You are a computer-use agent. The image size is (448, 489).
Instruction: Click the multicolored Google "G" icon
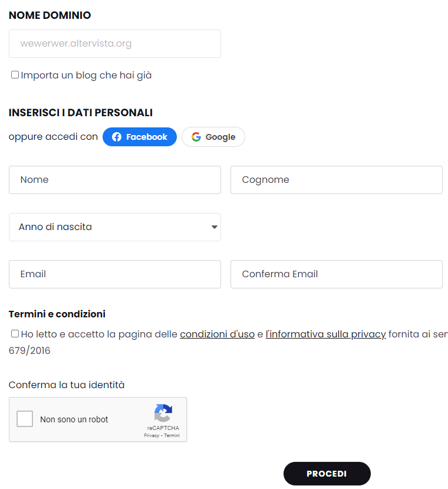click(x=195, y=137)
